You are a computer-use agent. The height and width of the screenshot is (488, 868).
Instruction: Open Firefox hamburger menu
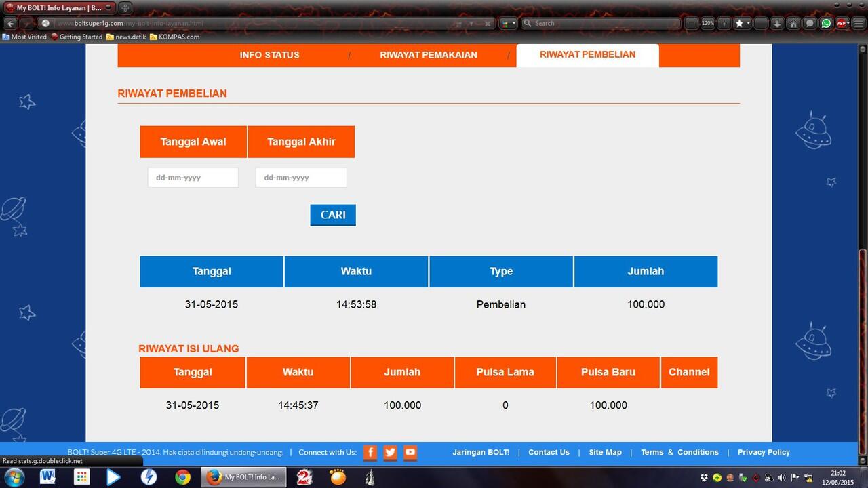pyautogui.click(x=860, y=23)
